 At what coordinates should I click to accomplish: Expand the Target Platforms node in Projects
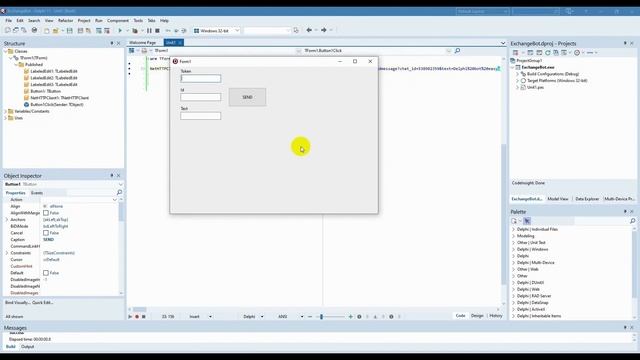(x=517, y=80)
